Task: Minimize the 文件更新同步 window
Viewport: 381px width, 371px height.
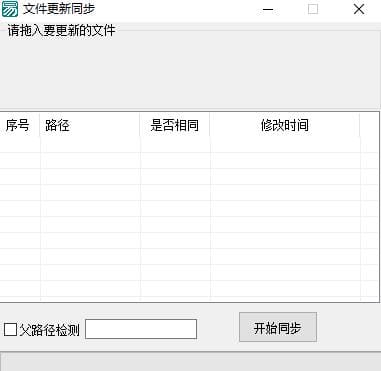Action: [268, 9]
